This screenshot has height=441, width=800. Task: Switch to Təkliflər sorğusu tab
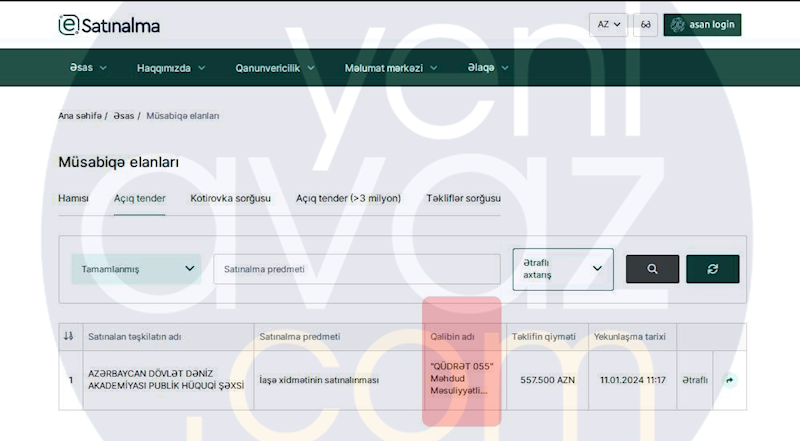pyautogui.click(x=463, y=198)
